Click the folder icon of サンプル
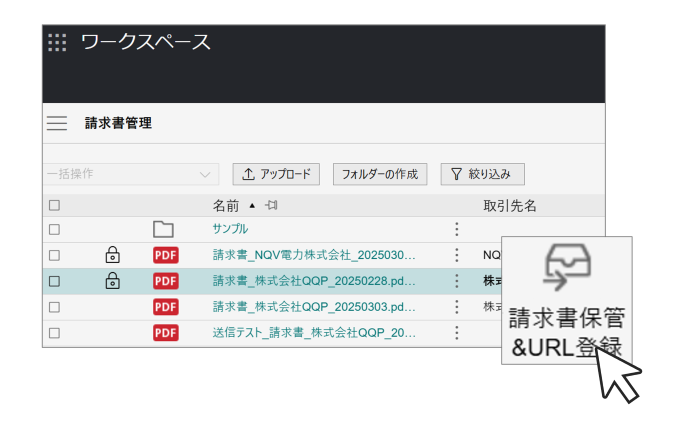Screen dimensions: 686x431 (163, 229)
